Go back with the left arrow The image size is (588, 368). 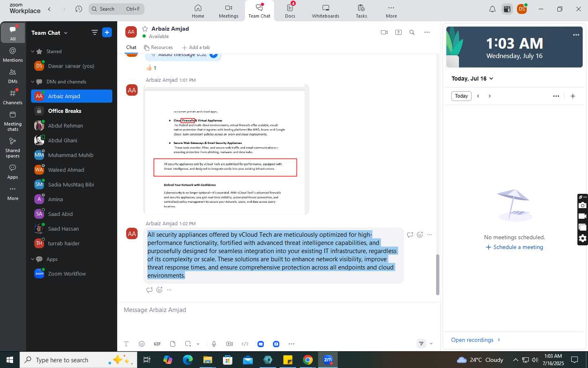49,9
